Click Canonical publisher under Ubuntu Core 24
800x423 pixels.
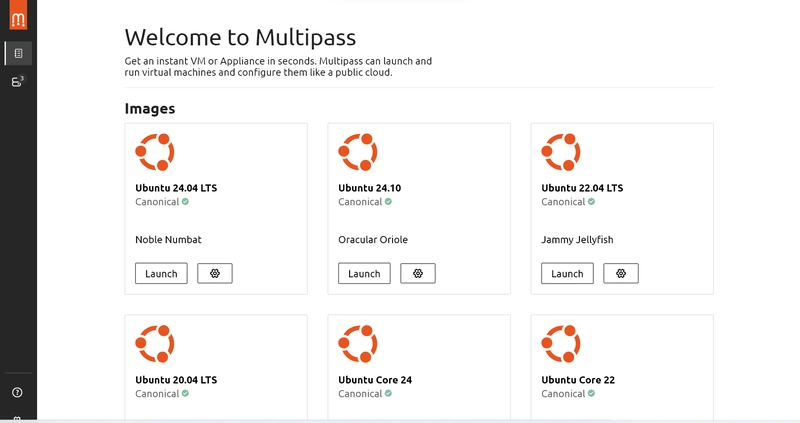360,393
